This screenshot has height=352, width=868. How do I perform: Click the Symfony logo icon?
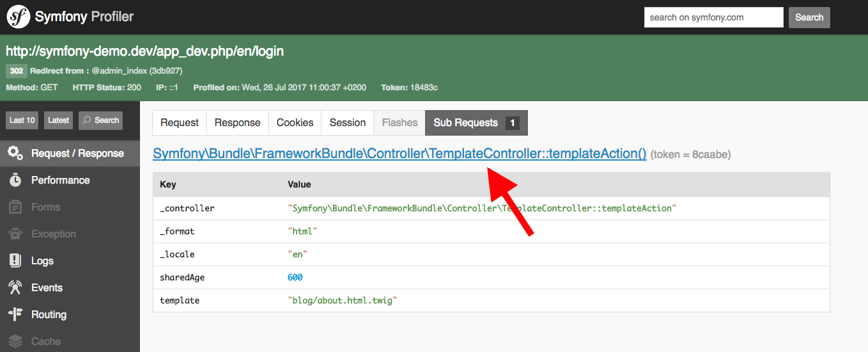click(x=19, y=17)
